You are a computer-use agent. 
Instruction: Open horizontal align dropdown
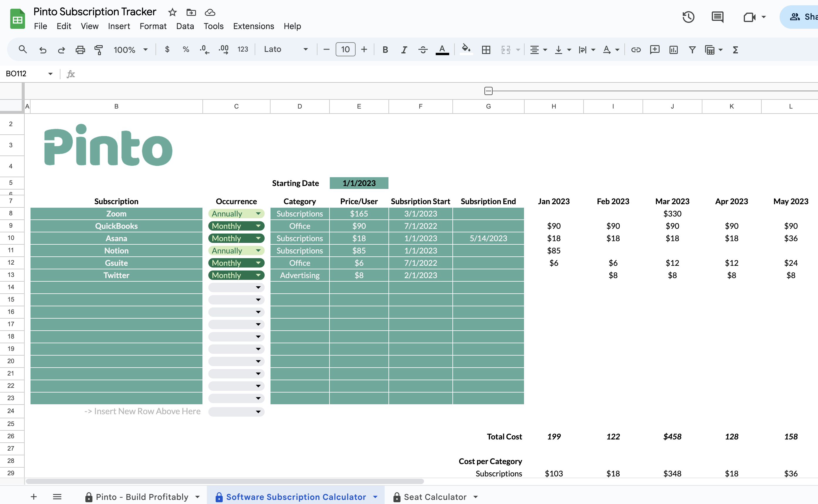(x=538, y=50)
